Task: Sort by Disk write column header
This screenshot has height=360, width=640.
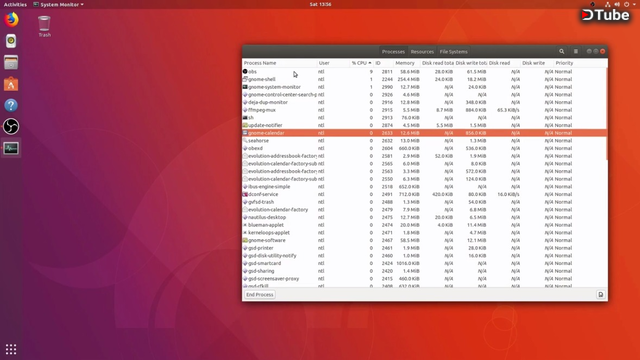Action: (x=537, y=63)
